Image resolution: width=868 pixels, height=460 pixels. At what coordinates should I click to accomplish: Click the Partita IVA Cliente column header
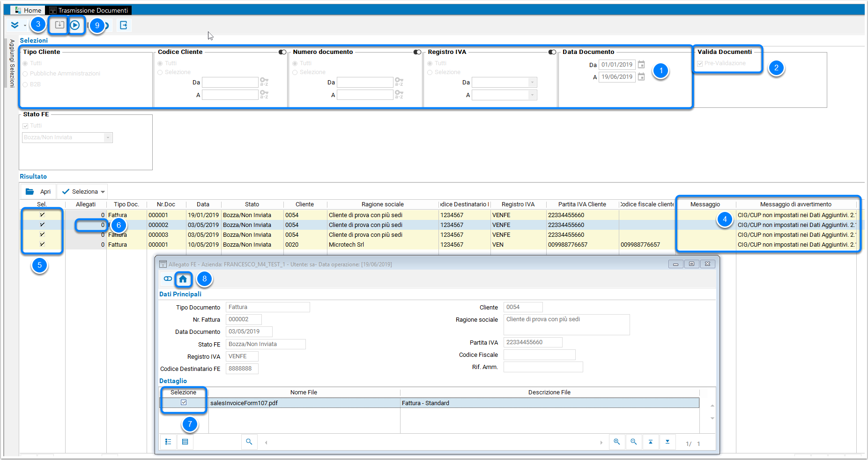click(x=582, y=204)
